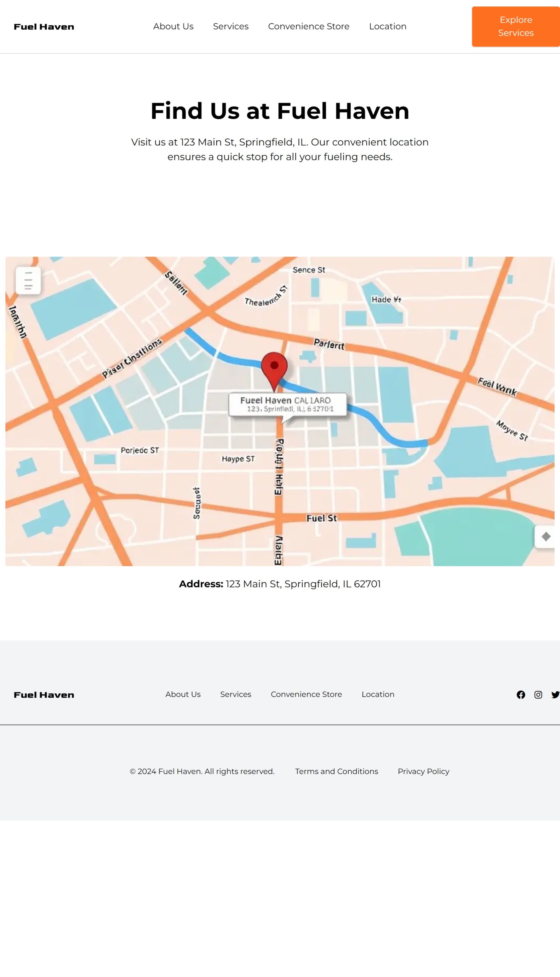
Task: Open the Terms and Conditions link
Action: click(336, 772)
